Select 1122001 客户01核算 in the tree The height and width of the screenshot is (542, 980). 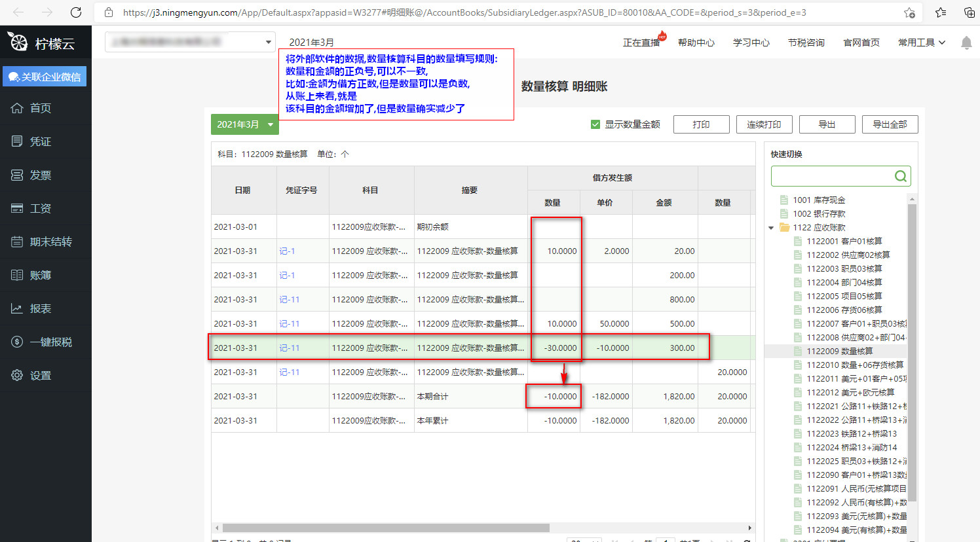[844, 241]
